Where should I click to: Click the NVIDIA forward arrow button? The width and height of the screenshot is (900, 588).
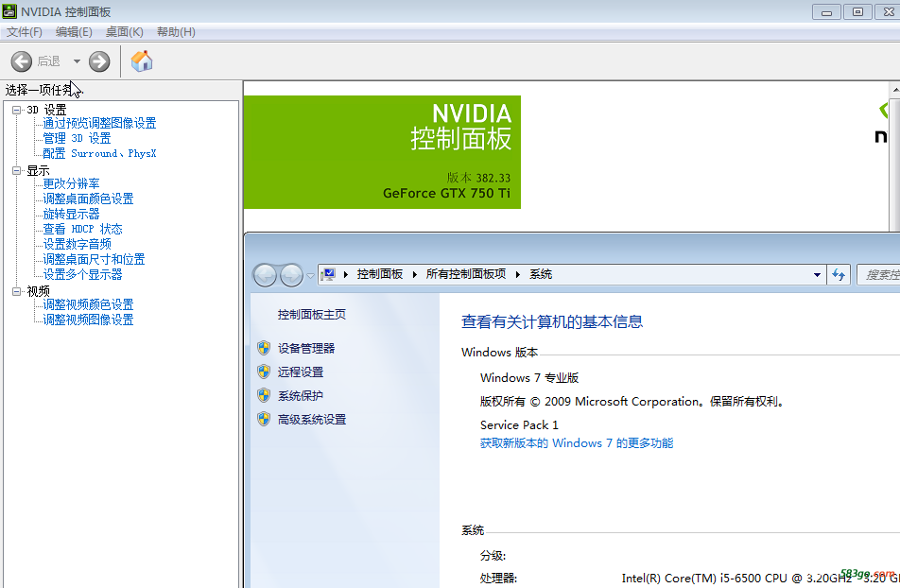point(99,61)
